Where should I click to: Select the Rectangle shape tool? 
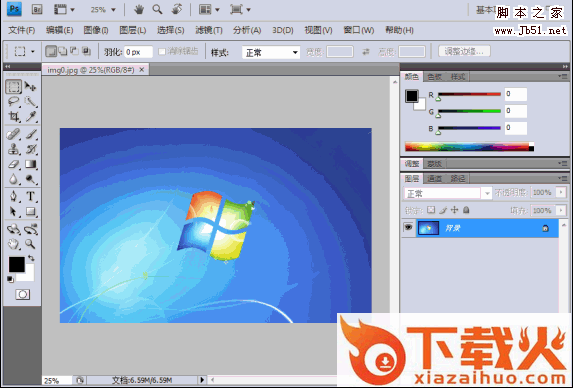click(x=30, y=211)
